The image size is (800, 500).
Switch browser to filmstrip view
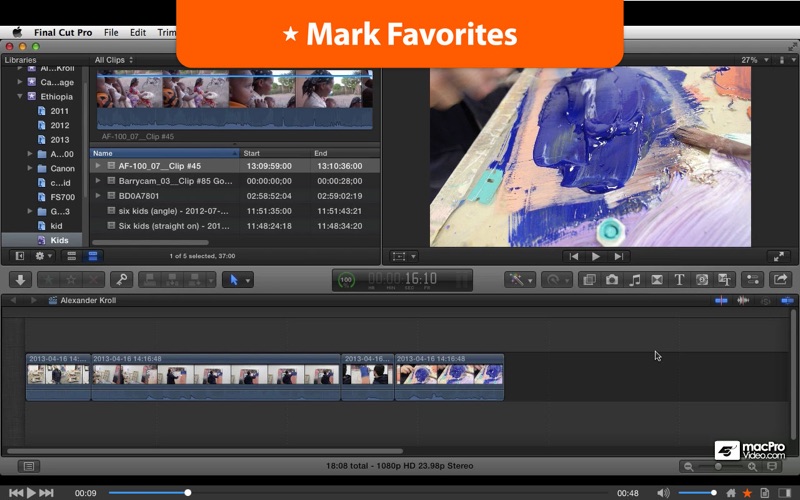point(71,256)
